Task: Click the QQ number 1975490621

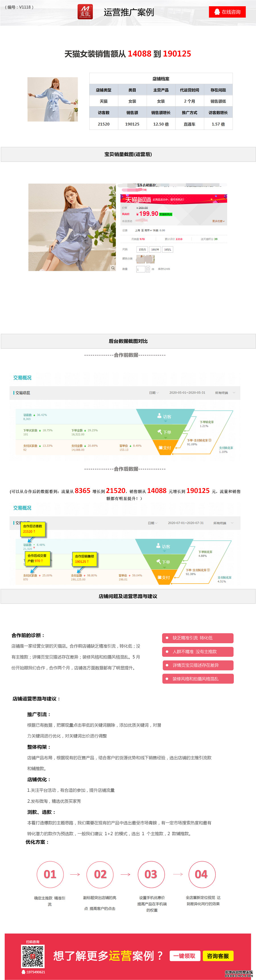Action: tap(36, 972)
